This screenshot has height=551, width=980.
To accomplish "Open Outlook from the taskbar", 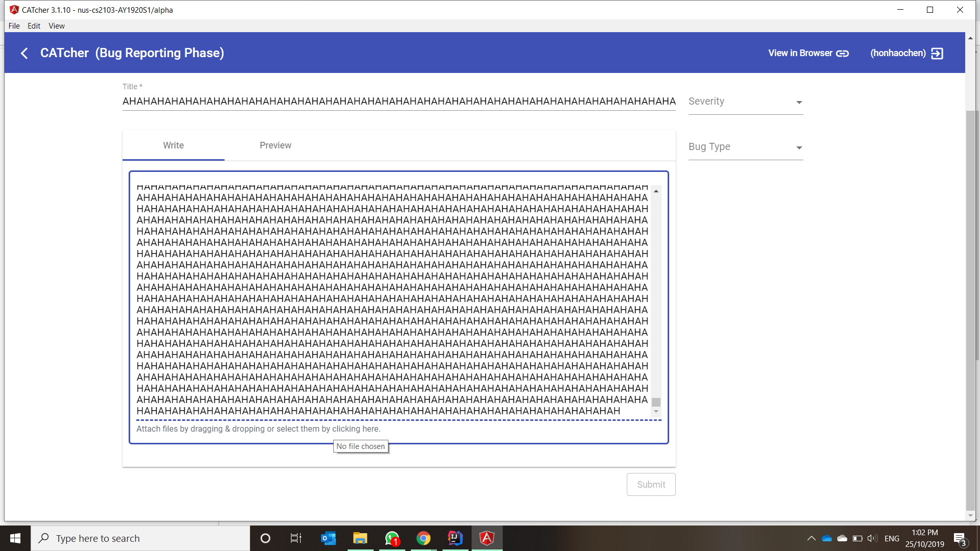I will [x=328, y=538].
